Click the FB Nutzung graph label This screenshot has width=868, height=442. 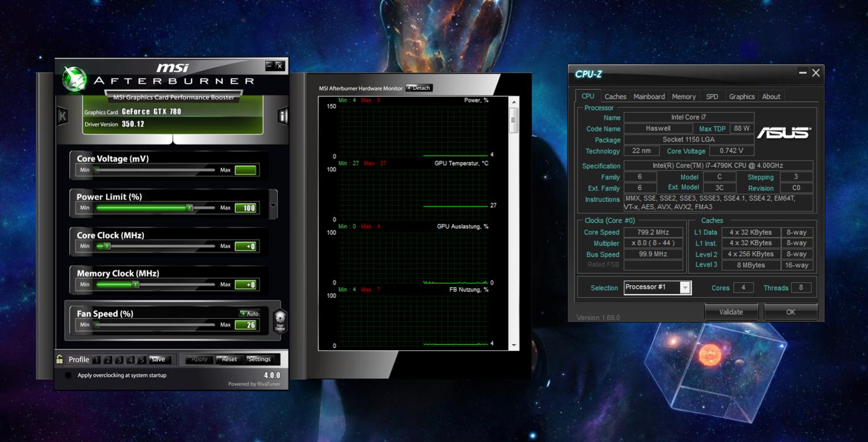pyautogui.click(x=468, y=290)
